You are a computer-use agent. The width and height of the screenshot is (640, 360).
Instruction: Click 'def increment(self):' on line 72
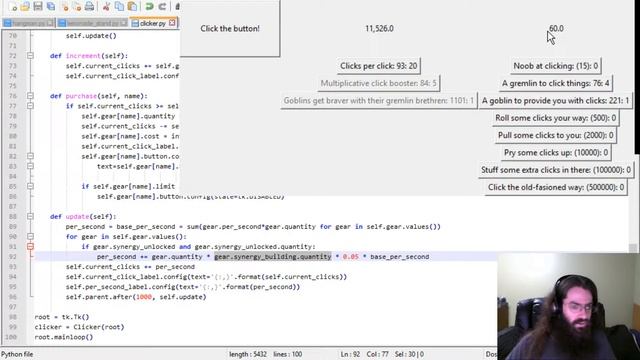[89, 56]
